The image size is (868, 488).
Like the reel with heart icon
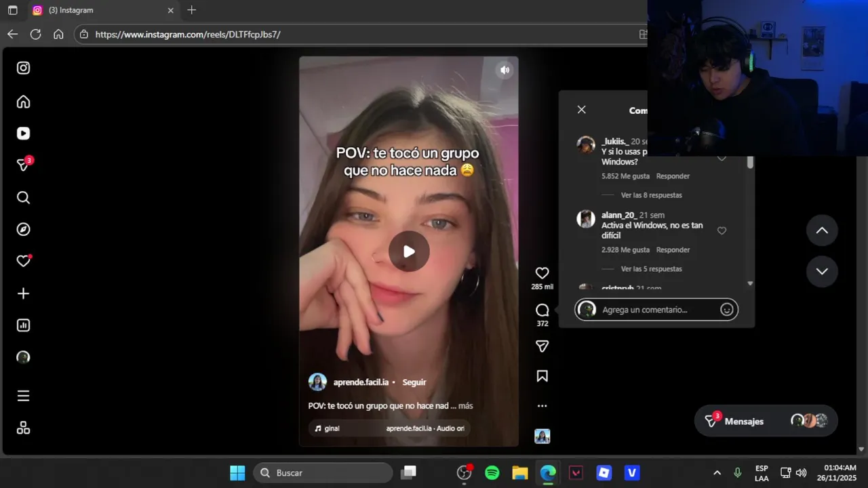[x=542, y=272]
